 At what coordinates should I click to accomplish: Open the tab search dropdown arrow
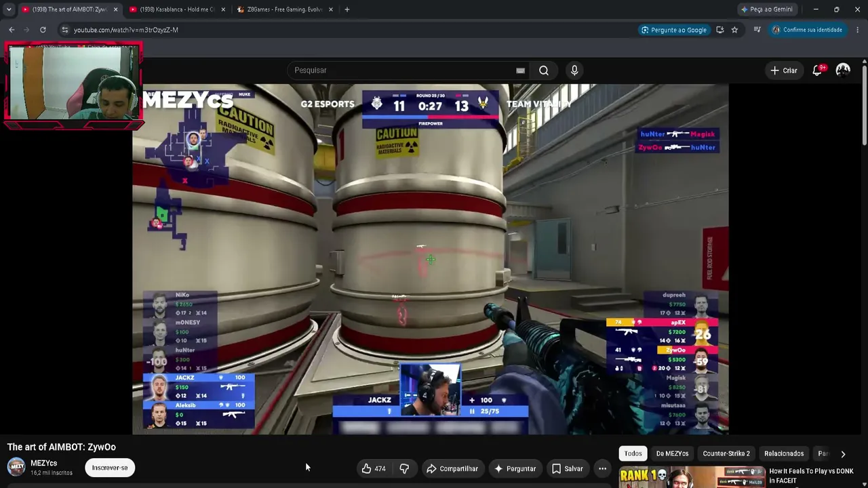coord(9,9)
